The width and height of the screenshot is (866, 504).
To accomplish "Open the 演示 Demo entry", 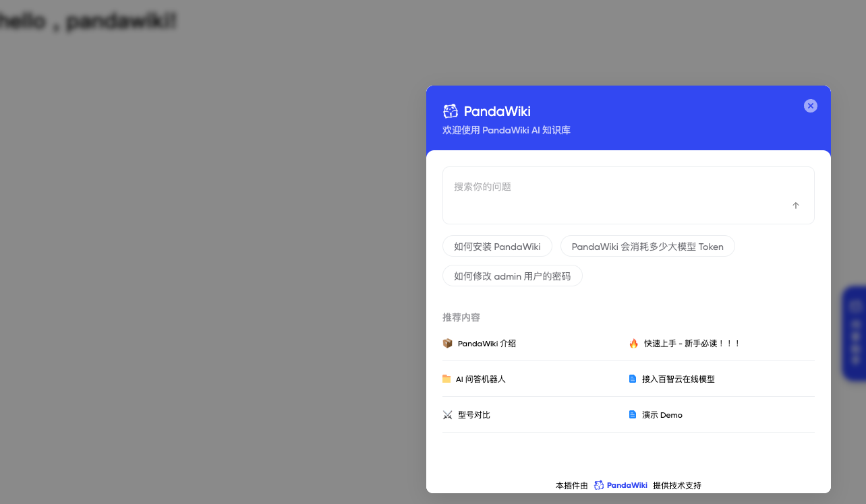I will (662, 414).
